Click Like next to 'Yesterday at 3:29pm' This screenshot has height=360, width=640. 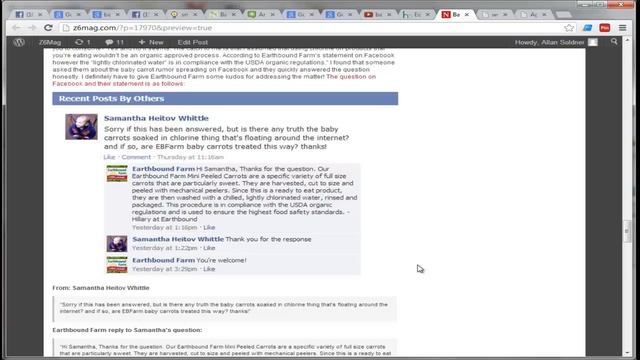tap(209, 269)
